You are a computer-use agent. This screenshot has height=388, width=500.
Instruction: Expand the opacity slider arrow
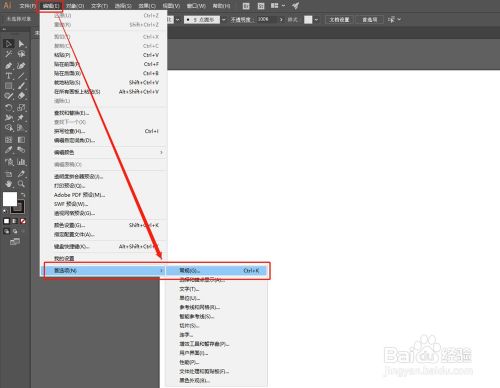pos(281,20)
